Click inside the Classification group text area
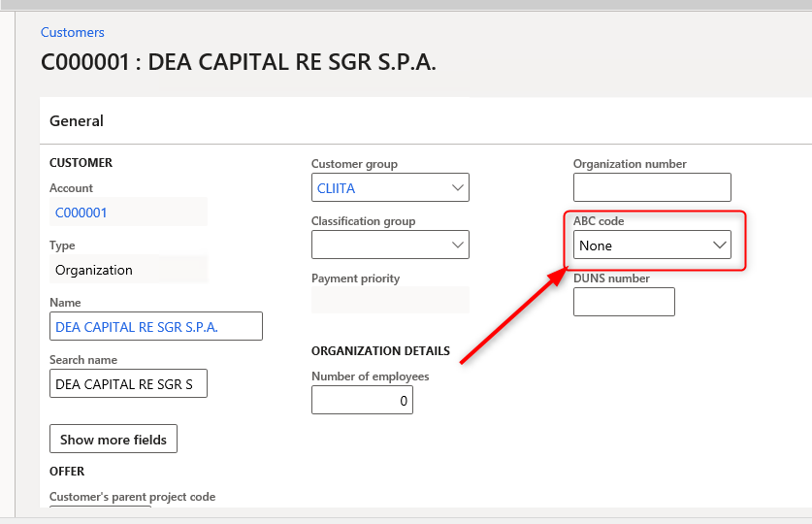The height and width of the screenshot is (524, 812). click(x=378, y=246)
